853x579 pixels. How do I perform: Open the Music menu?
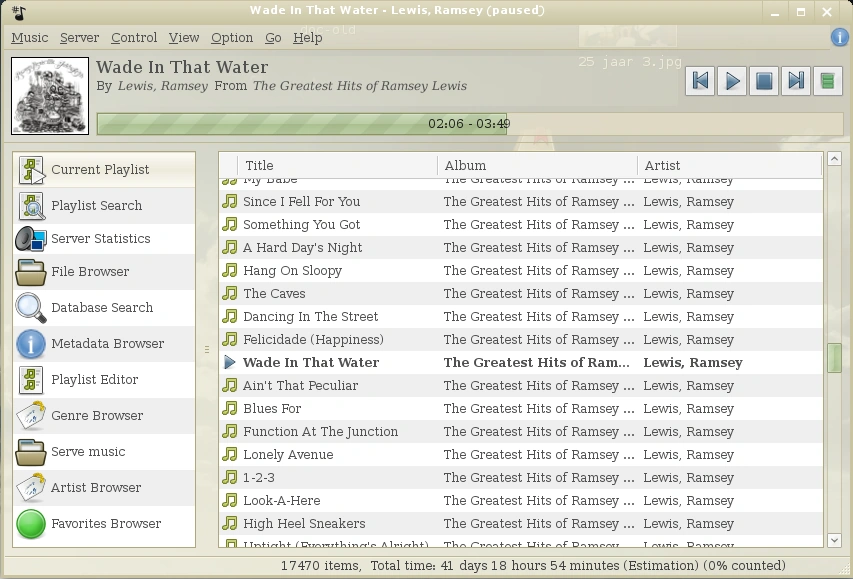tap(30, 38)
